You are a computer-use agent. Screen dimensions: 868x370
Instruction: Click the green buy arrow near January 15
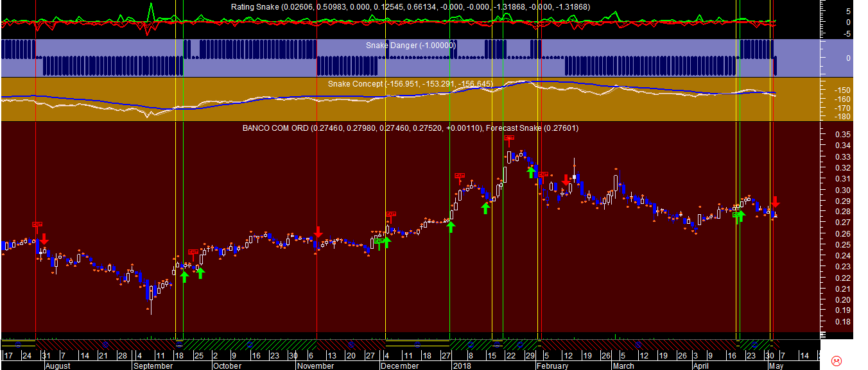486,208
